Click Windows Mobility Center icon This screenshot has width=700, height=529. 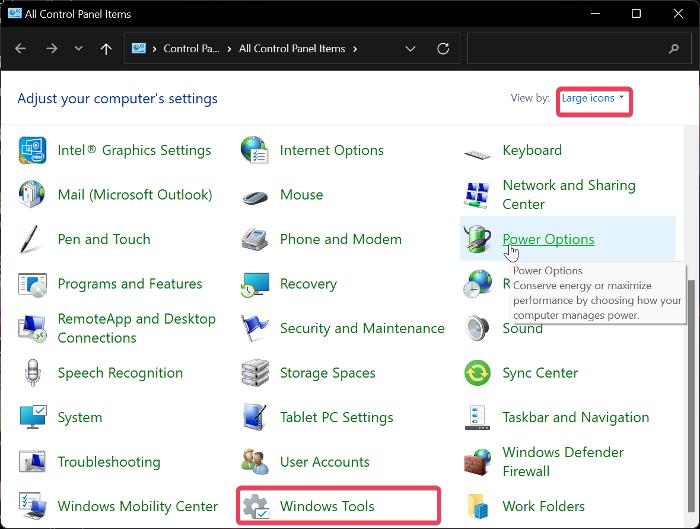tap(32, 506)
